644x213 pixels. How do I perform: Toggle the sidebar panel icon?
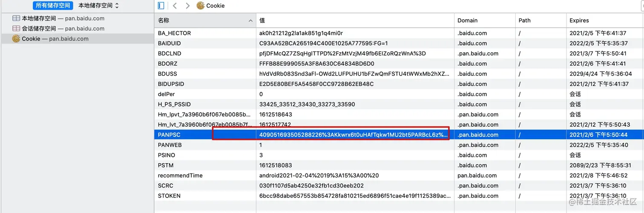pyautogui.click(x=161, y=6)
